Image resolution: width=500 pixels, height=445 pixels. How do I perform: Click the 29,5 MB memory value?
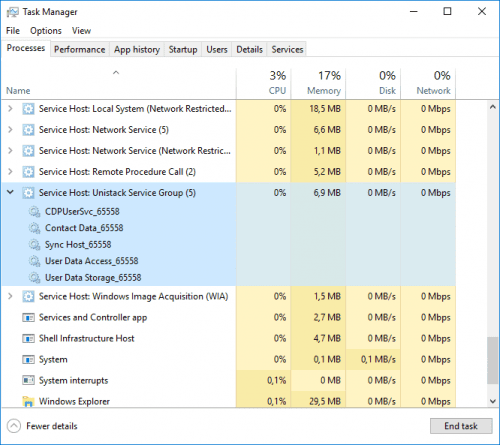[x=325, y=401]
